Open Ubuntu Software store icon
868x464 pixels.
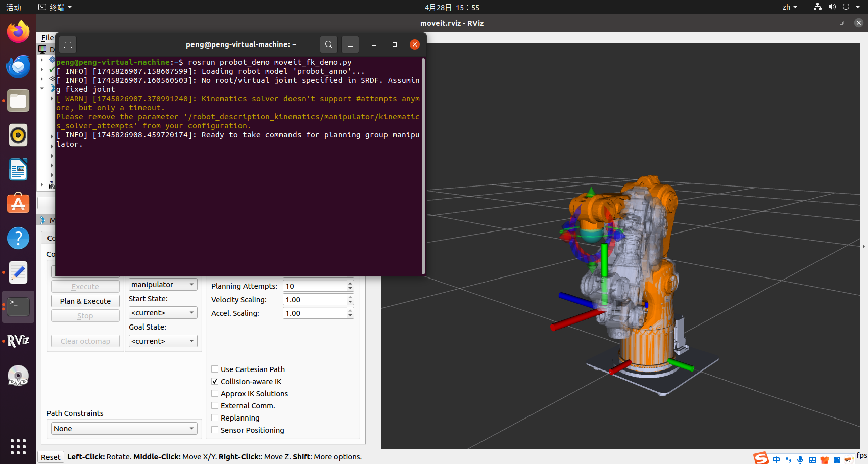point(18,204)
